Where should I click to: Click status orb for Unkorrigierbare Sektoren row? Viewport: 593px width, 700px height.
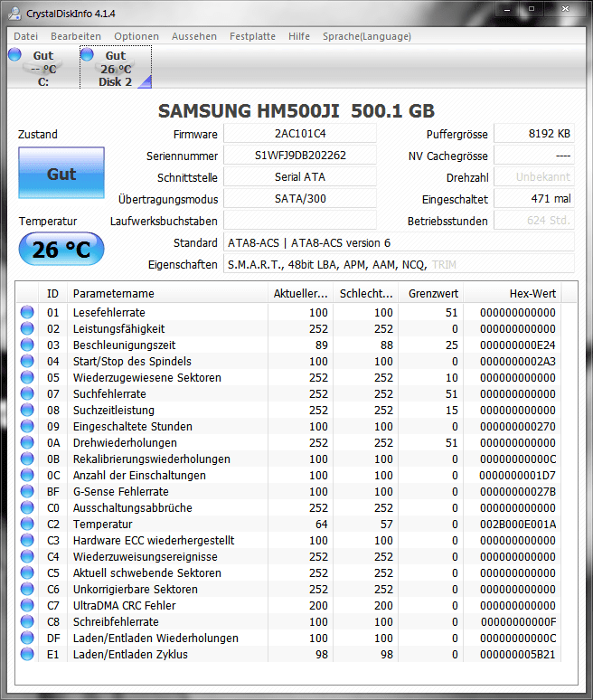27,590
